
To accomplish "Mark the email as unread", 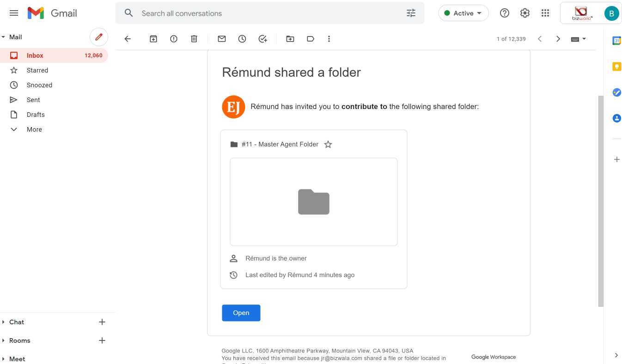I will coord(222,39).
